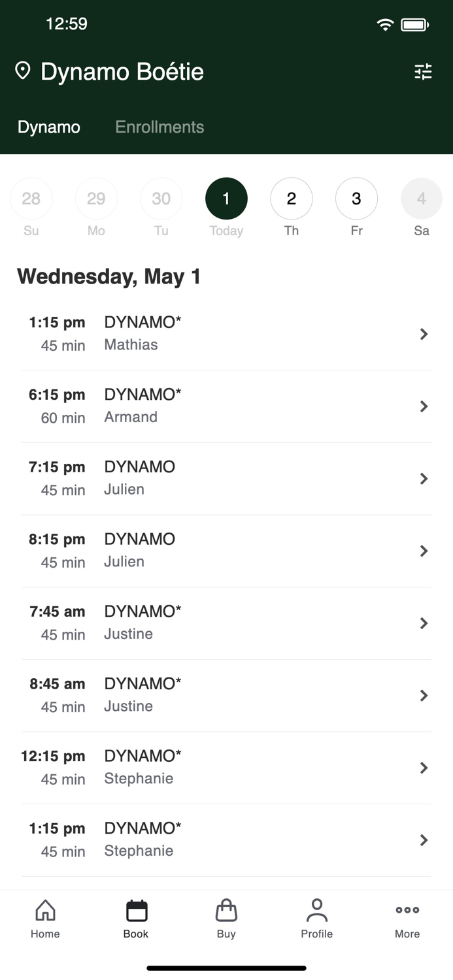
Task: Select Thursday the 2nd date circle
Action: pos(292,199)
